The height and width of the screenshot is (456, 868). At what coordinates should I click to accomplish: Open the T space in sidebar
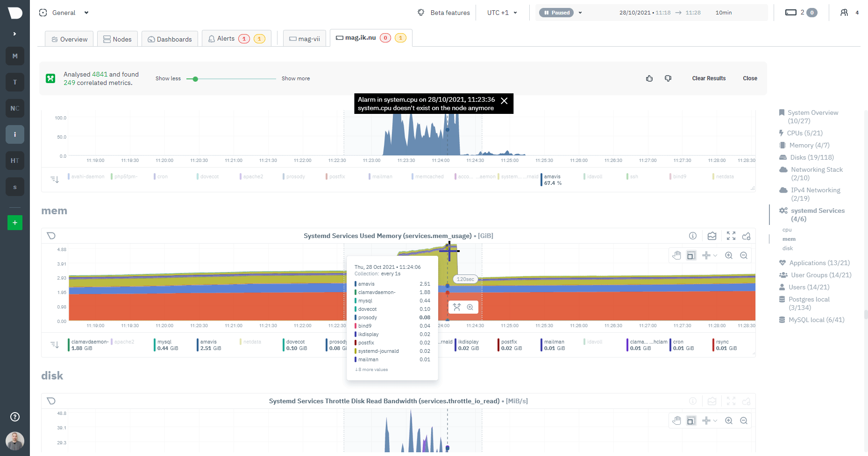point(15,82)
